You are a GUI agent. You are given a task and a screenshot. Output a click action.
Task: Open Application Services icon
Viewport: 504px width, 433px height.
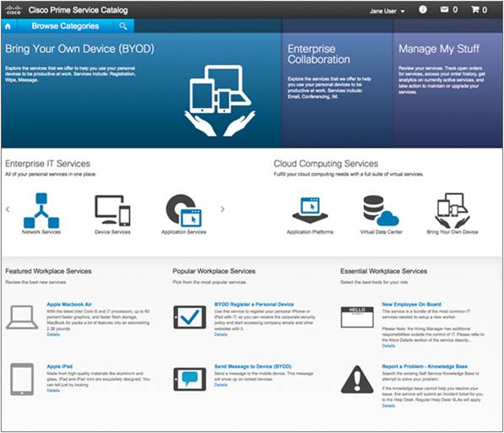coord(183,210)
